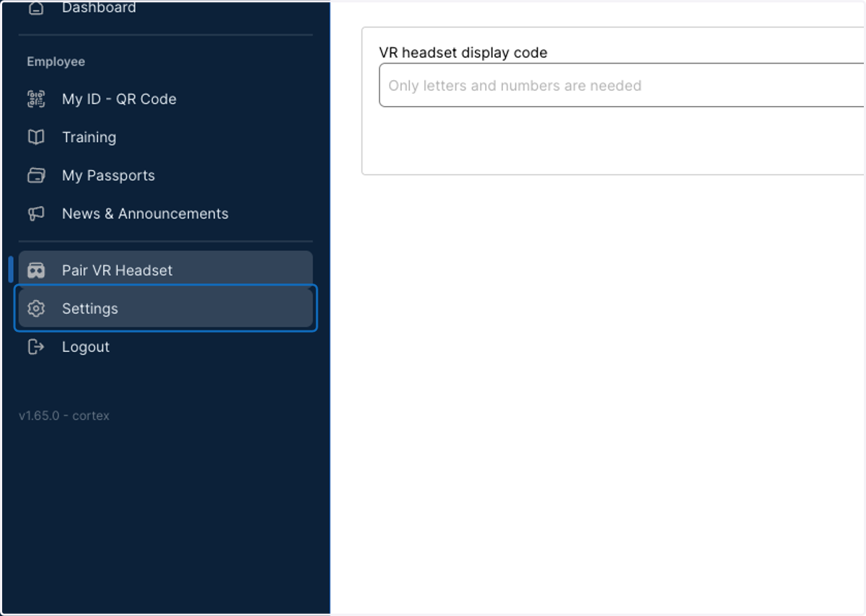This screenshot has width=866, height=616.
Task: Select the megaphone News & Announcements icon
Action: 36,214
